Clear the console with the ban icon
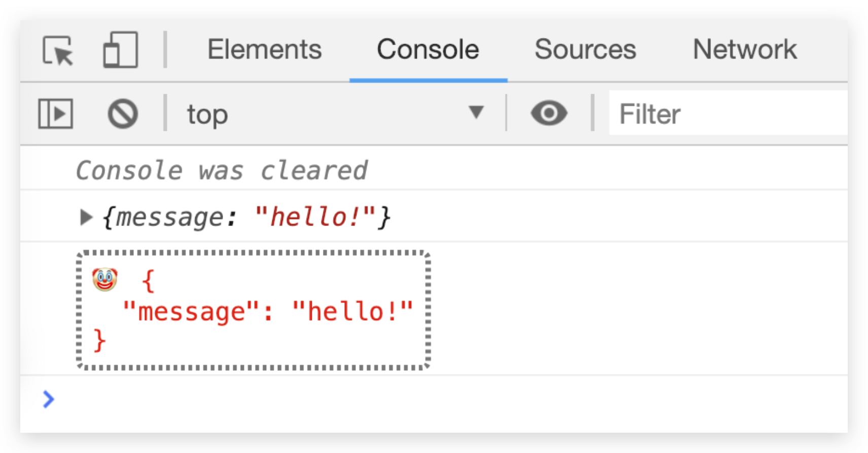 [123, 114]
